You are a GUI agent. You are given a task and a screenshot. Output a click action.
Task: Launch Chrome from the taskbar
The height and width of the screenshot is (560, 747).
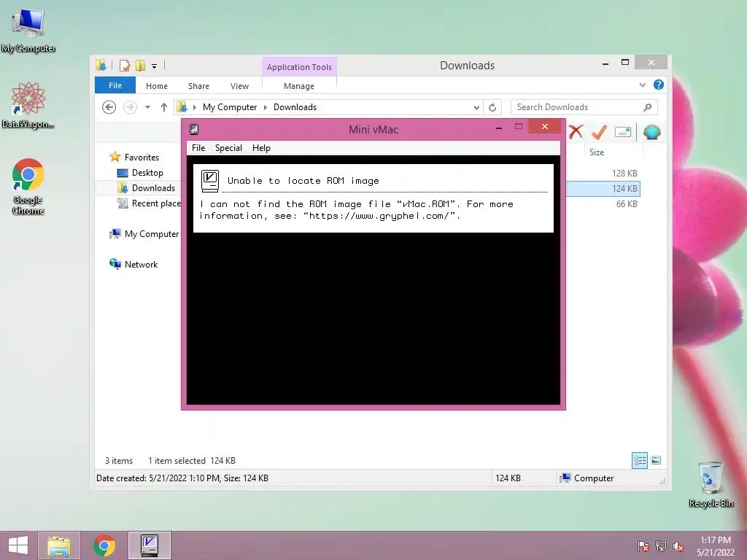coord(104,545)
